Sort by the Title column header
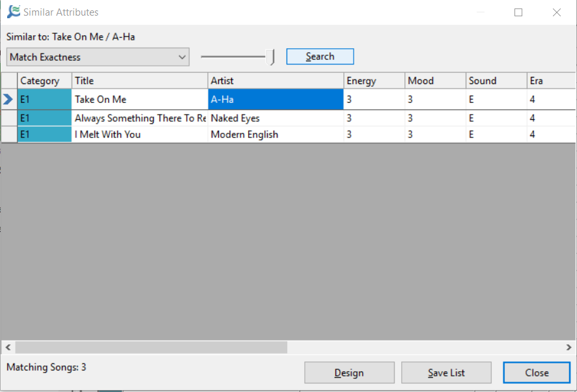The image size is (577, 392). click(140, 81)
